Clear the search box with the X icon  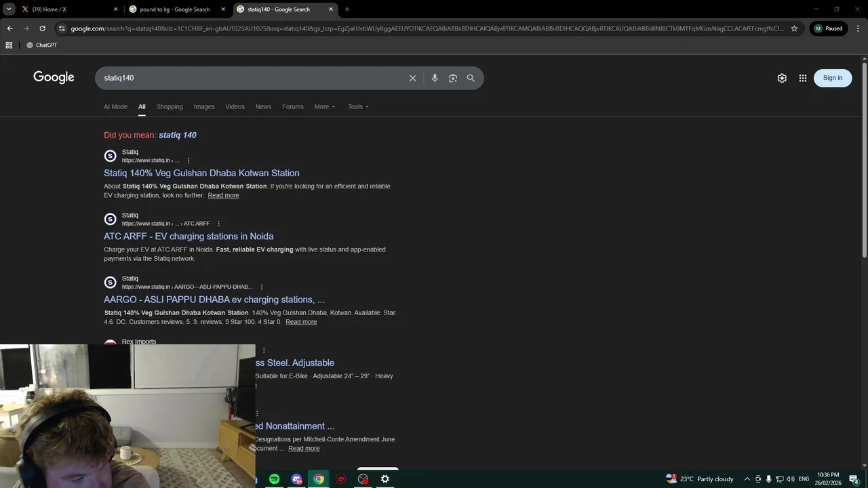coord(412,78)
